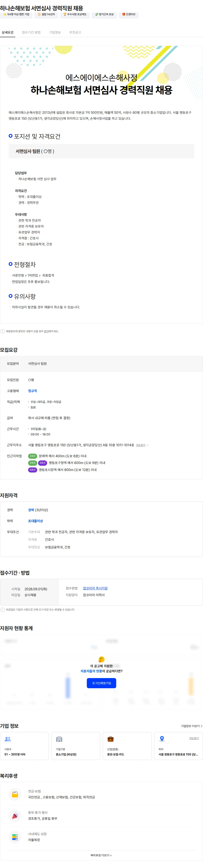This screenshot has width=203, height=868.
Task: Switch to 기업정보 tab
Action: point(55,32)
